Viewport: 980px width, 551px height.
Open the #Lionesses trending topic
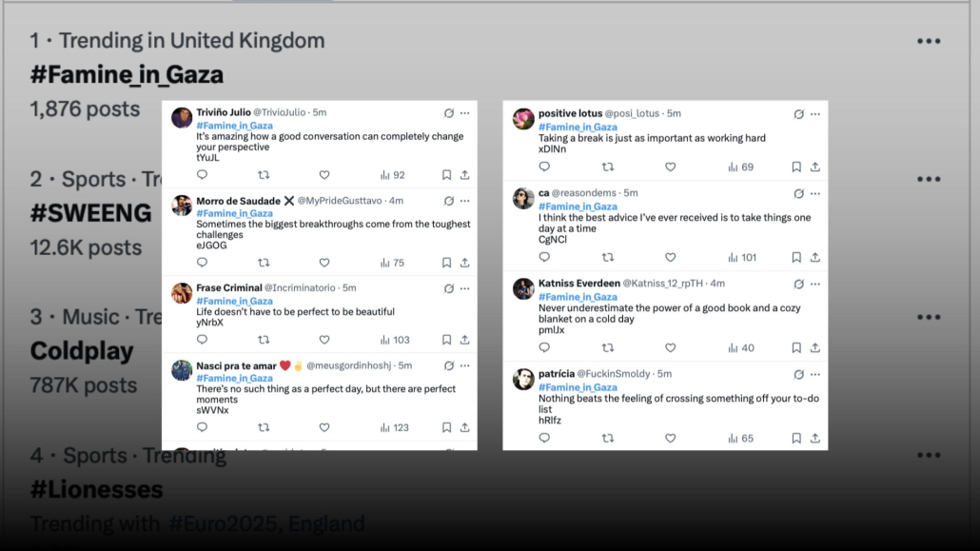click(x=97, y=490)
